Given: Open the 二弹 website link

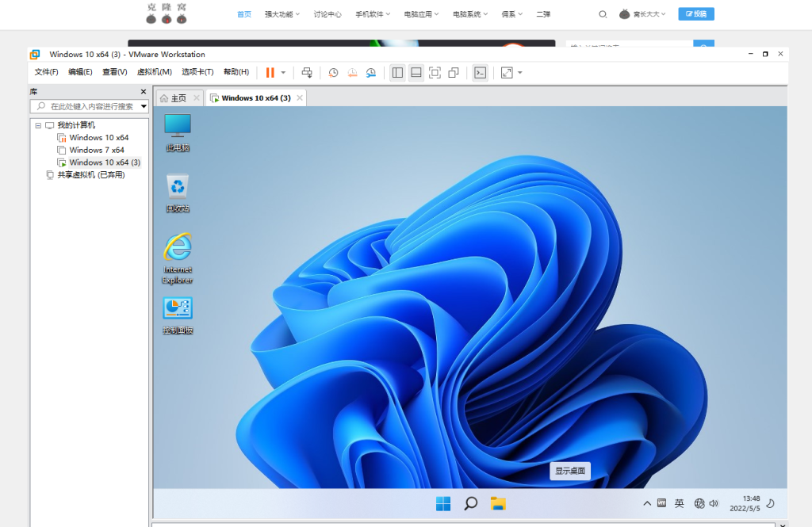Looking at the screenshot, I should [543, 14].
